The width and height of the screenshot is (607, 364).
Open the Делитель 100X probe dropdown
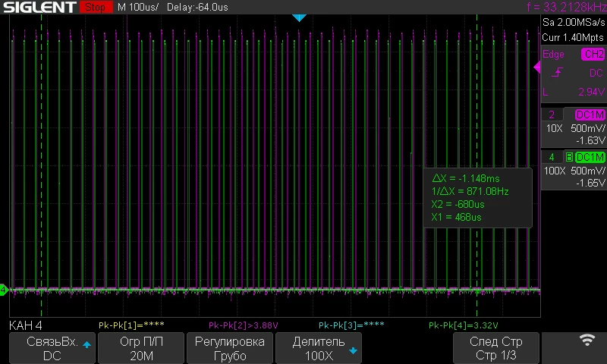coord(318,348)
